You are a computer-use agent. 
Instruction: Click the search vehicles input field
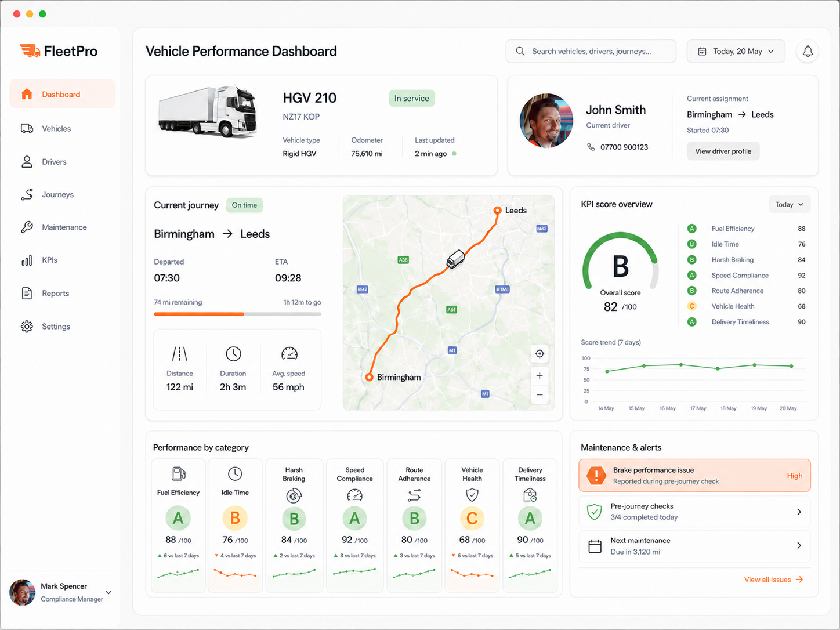click(591, 51)
